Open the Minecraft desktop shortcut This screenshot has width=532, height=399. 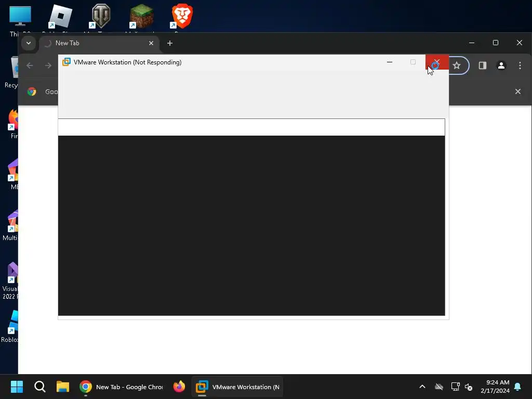(141, 16)
